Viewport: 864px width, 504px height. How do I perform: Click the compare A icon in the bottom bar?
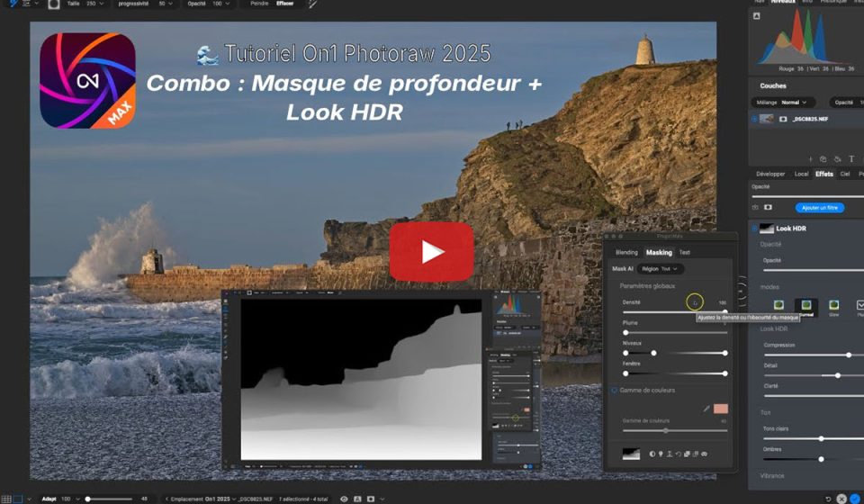click(x=357, y=499)
